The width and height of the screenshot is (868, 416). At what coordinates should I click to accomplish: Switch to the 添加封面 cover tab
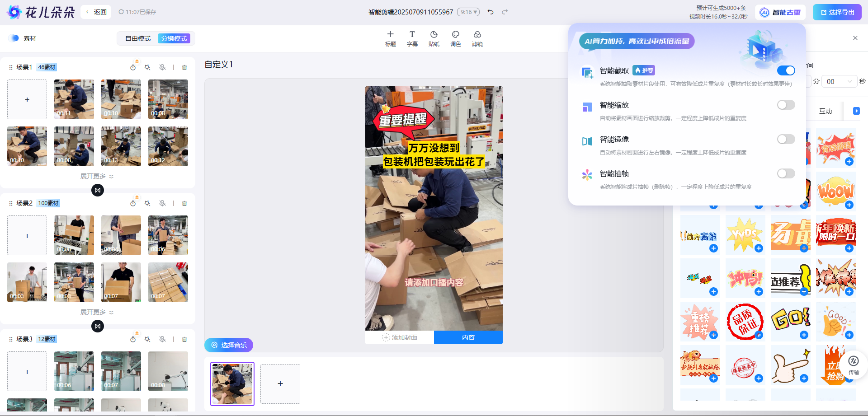tap(400, 337)
